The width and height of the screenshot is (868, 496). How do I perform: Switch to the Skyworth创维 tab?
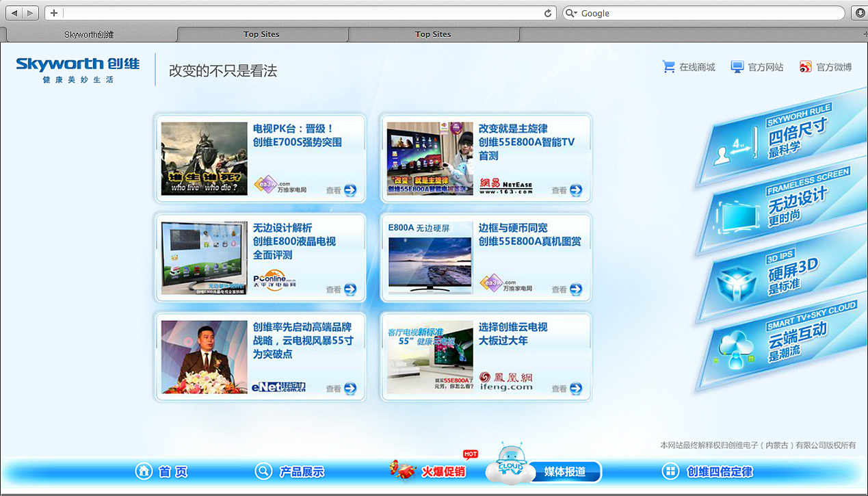pos(89,34)
